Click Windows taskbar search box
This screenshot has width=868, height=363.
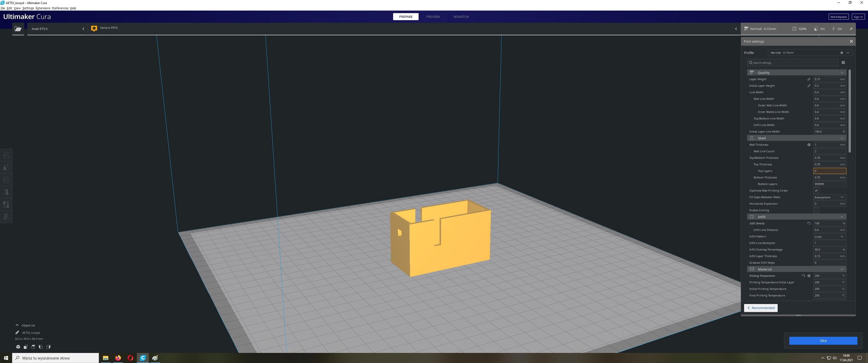(x=56, y=358)
